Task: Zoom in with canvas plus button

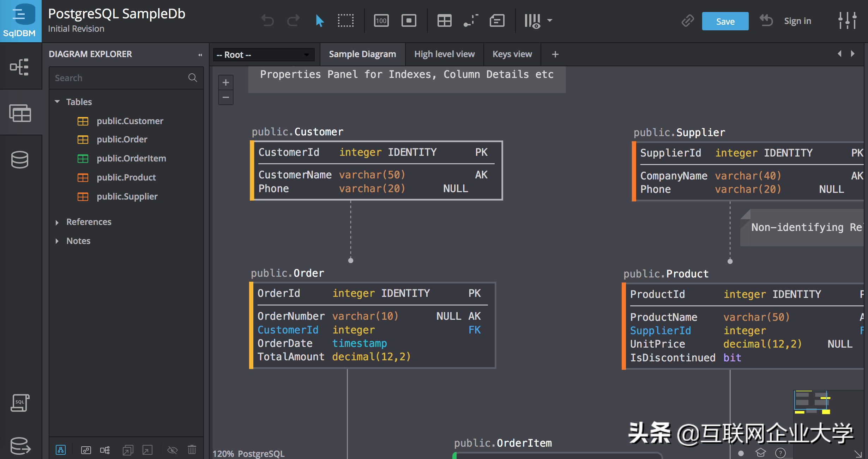Action: point(226,82)
